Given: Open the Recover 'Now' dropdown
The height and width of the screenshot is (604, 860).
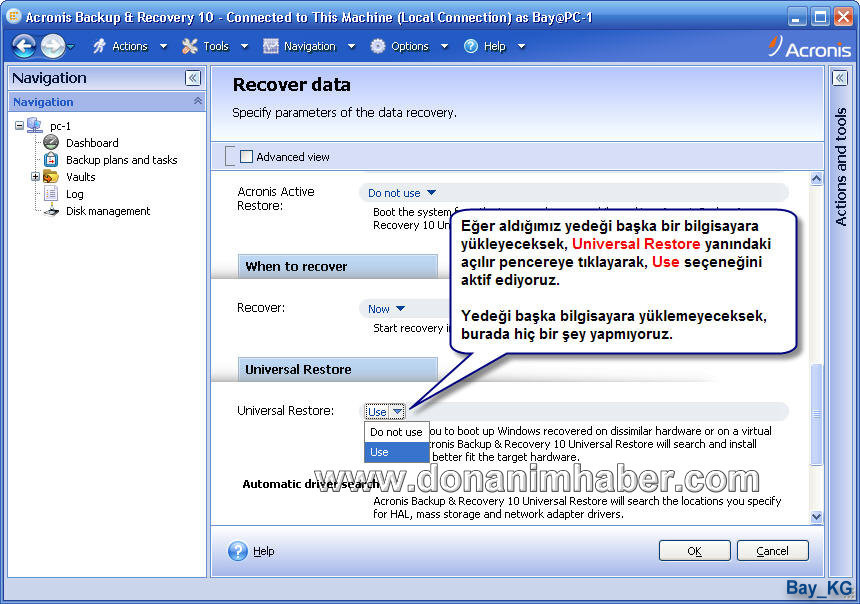Looking at the screenshot, I should pos(386,309).
